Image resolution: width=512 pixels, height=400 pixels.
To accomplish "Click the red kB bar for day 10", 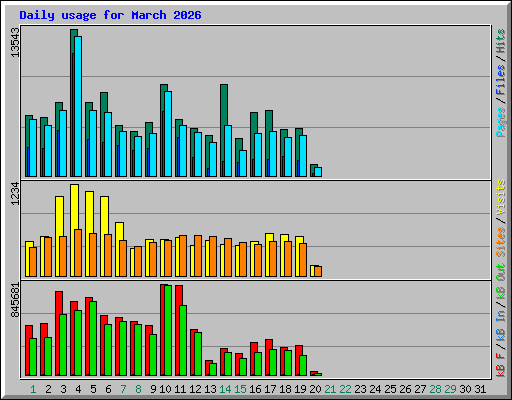I will click(x=162, y=330).
